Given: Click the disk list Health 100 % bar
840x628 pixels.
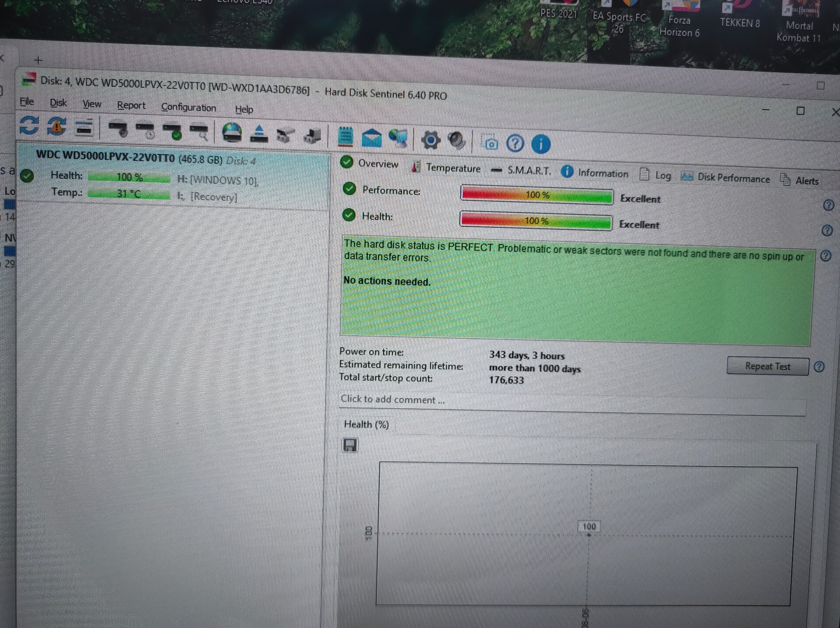Looking at the screenshot, I should (129, 177).
